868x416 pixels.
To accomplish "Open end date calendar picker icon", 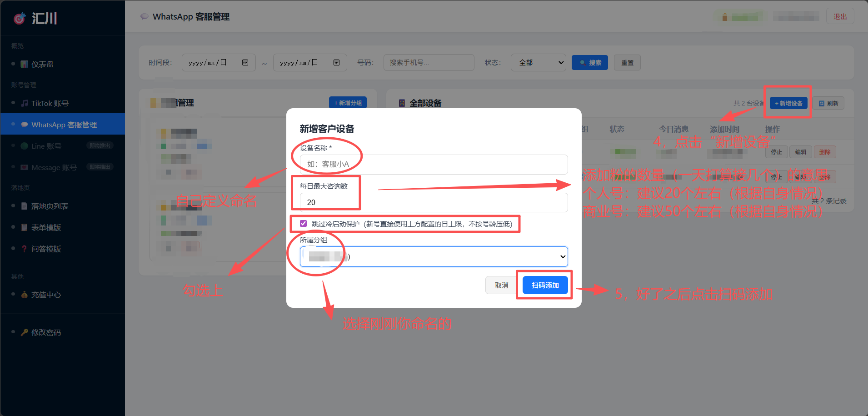I will tap(336, 62).
